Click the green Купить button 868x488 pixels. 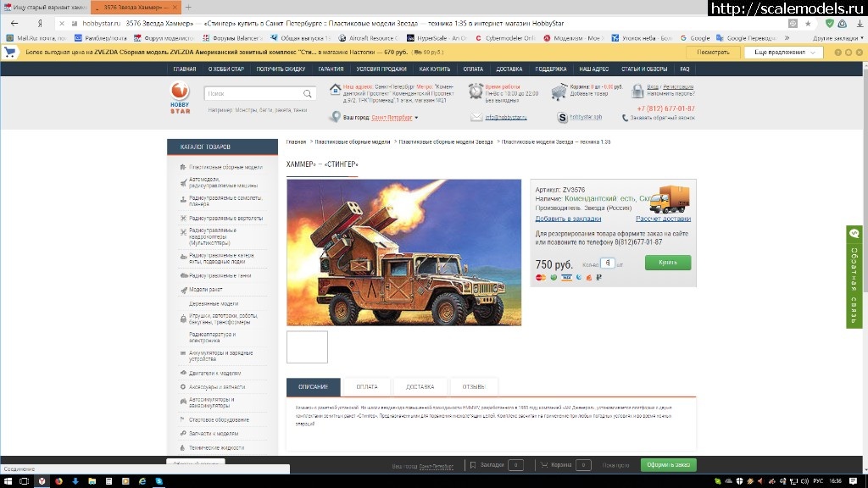(x=668, y=263)
